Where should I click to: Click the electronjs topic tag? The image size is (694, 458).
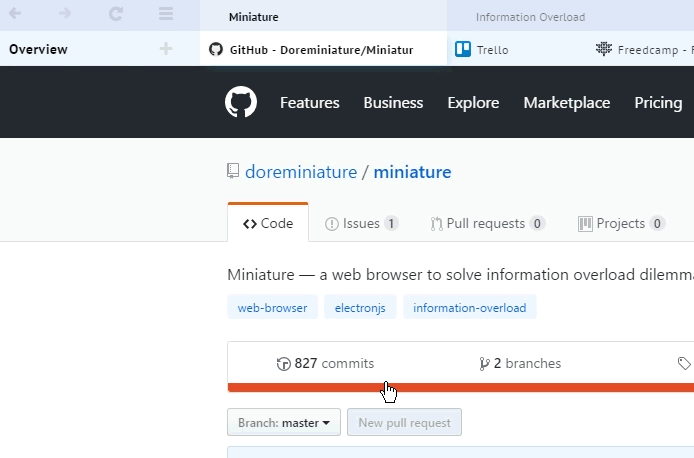[x=359, y=308]
